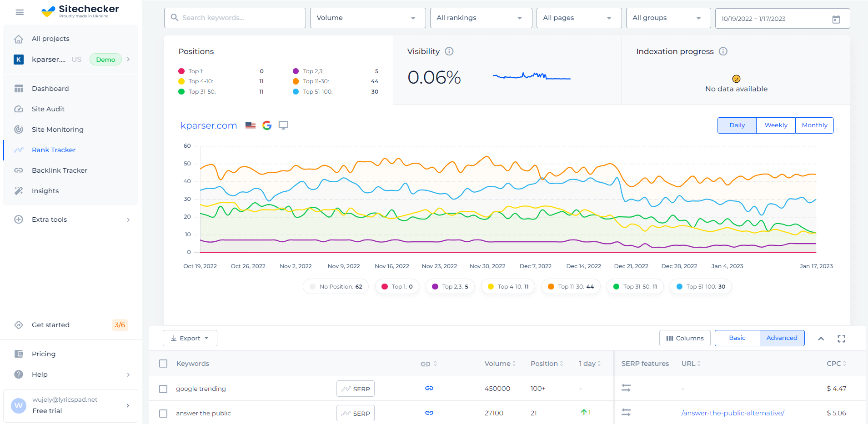Switch chart to Weekly view
Screen dimensions: 868x424
776,125
